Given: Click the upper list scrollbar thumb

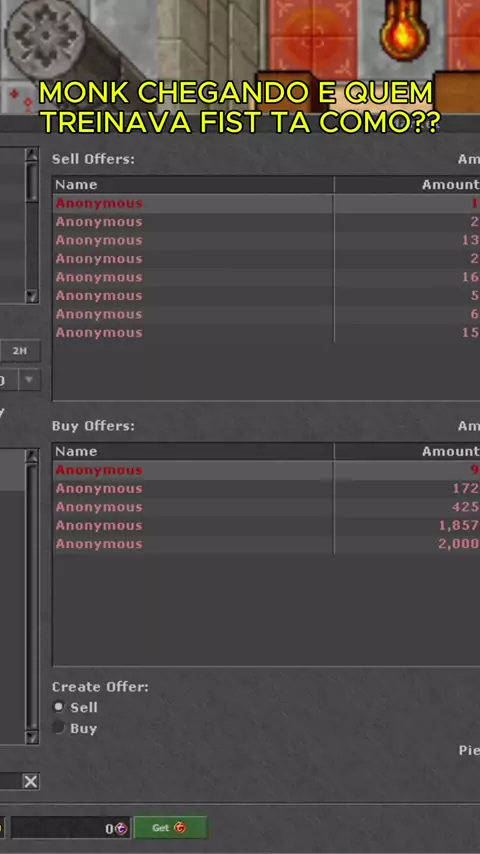Looking at the screenshot, I should click(32, 183).
